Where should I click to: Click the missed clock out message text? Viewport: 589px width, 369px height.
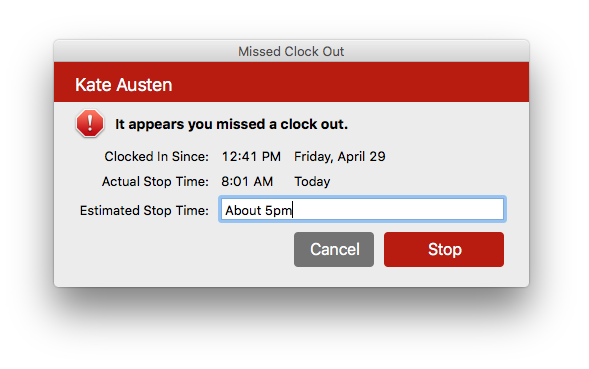[231, 124]
